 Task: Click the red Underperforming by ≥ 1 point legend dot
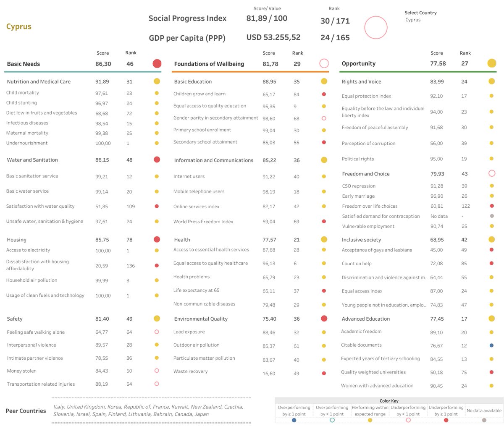tap(446, 420)
